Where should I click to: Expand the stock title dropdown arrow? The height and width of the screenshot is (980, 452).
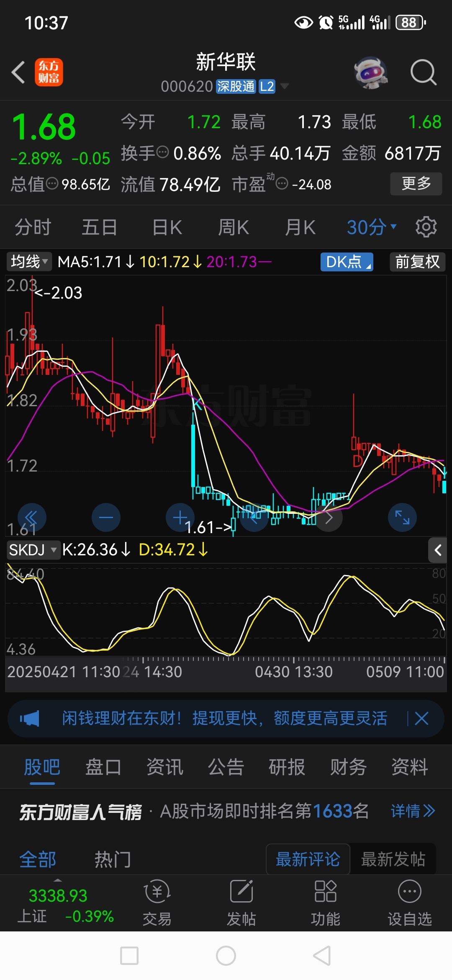tap(285, 86)
